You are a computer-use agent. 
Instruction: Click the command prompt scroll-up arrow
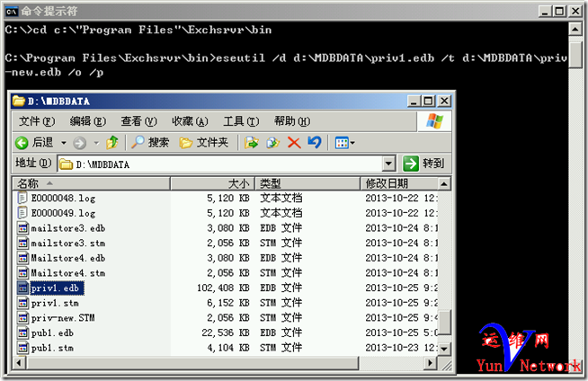[x=575, y=29]
